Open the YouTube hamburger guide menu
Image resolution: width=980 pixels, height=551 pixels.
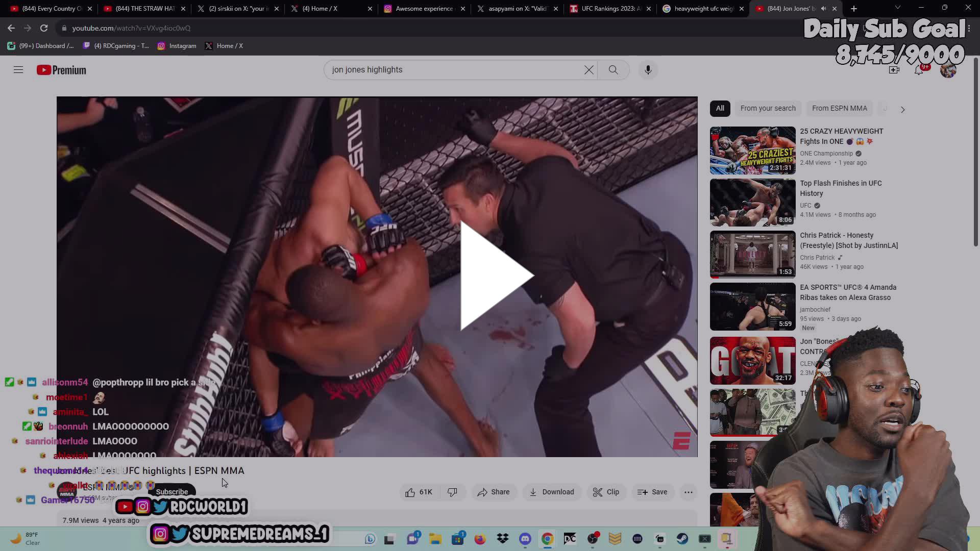(18, 70)
